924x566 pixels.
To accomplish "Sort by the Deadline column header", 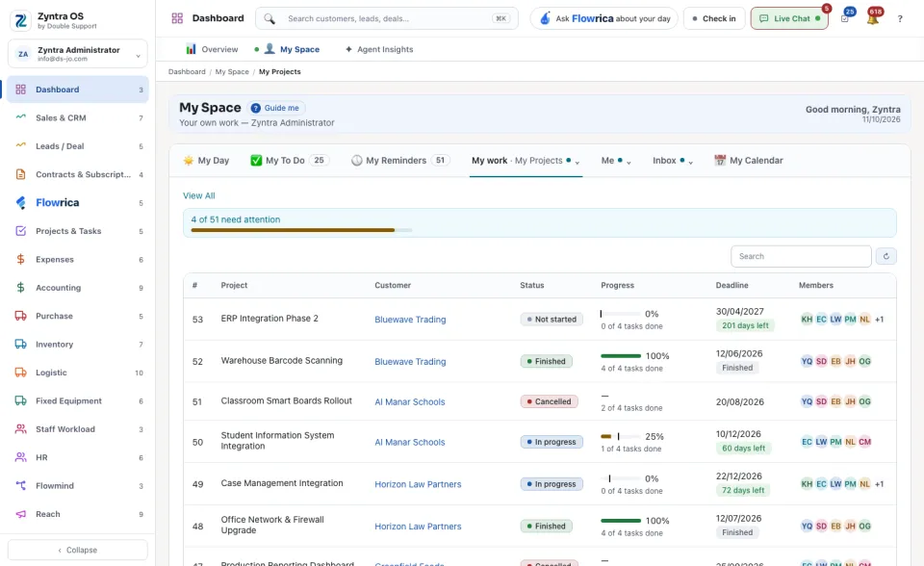I will (x=731, y=285).
